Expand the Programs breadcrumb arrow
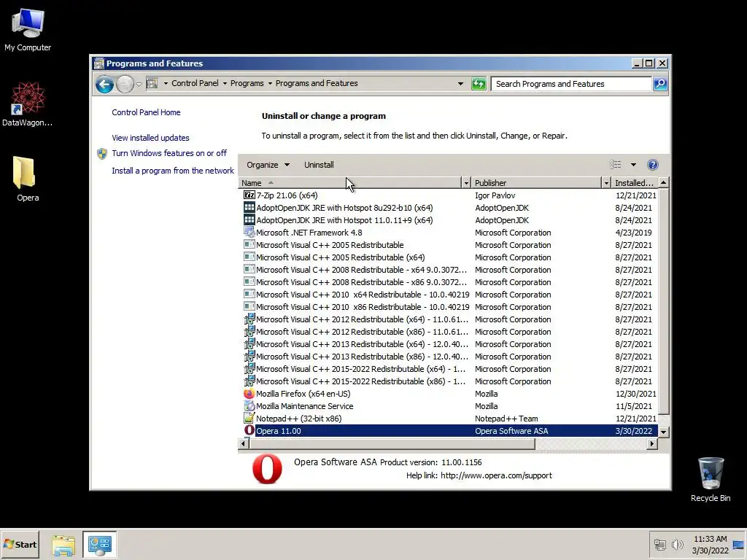The image size is (747, 560). coord(270,83)
